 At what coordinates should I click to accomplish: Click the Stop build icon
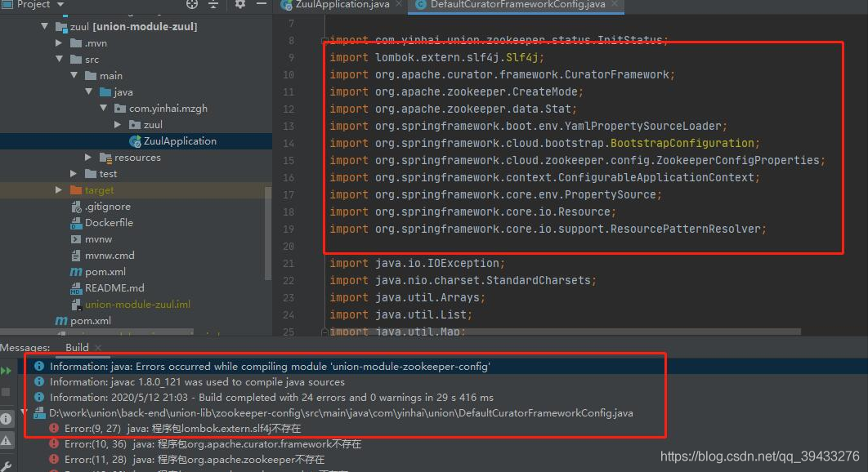click(x=6, y=392)
